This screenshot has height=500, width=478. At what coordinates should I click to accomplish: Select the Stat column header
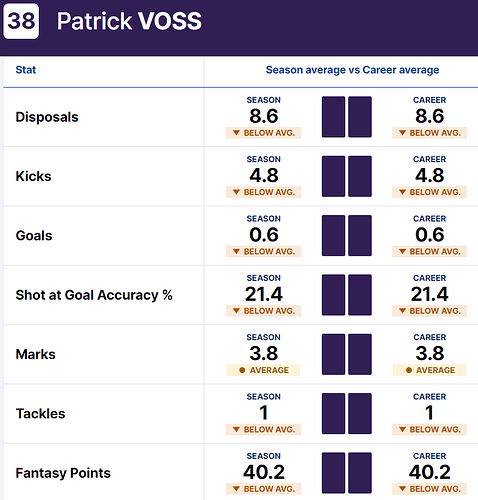[26, 70]
